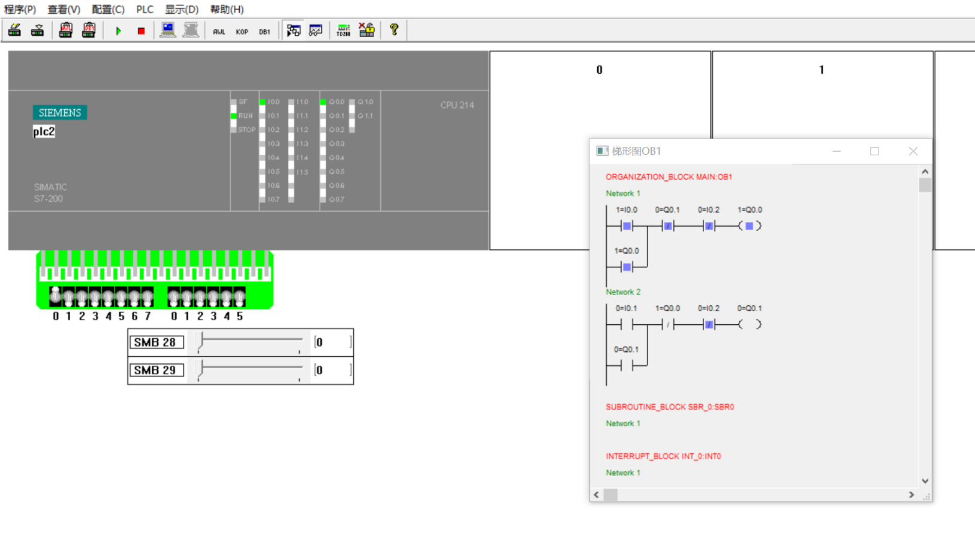Start PLC with green Run arrow
The width and height of the screenshot is (975, 560).
pyautogui.click(x=118, y=31)
